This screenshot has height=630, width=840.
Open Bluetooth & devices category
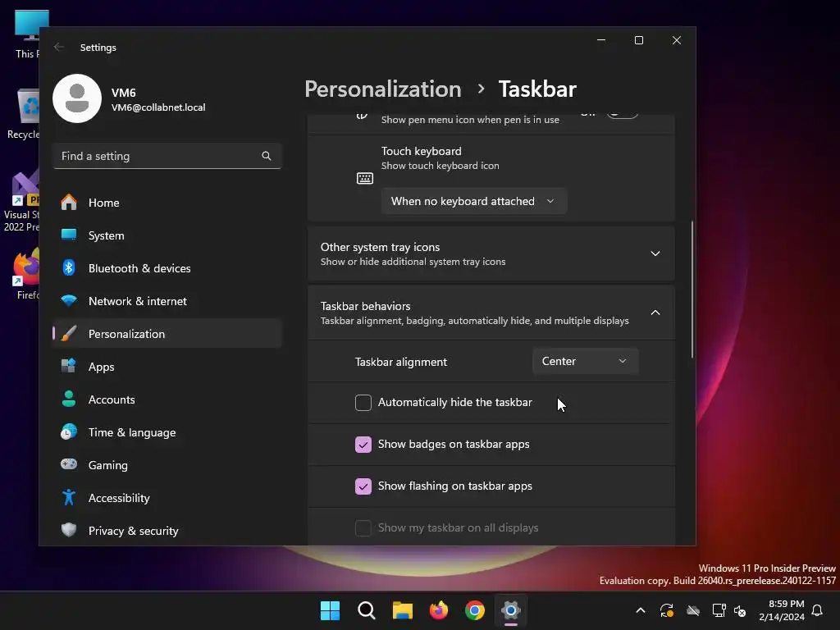[x=167, y=268]
